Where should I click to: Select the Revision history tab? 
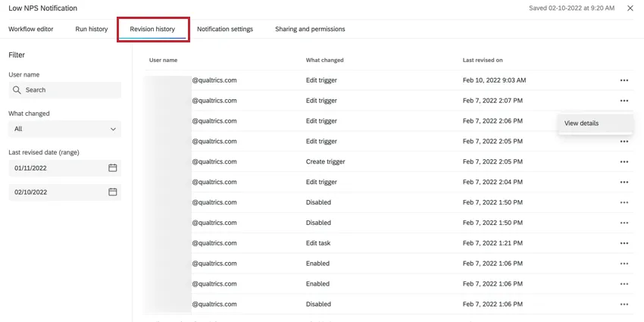pyautogui.click(x=152, y=30)
